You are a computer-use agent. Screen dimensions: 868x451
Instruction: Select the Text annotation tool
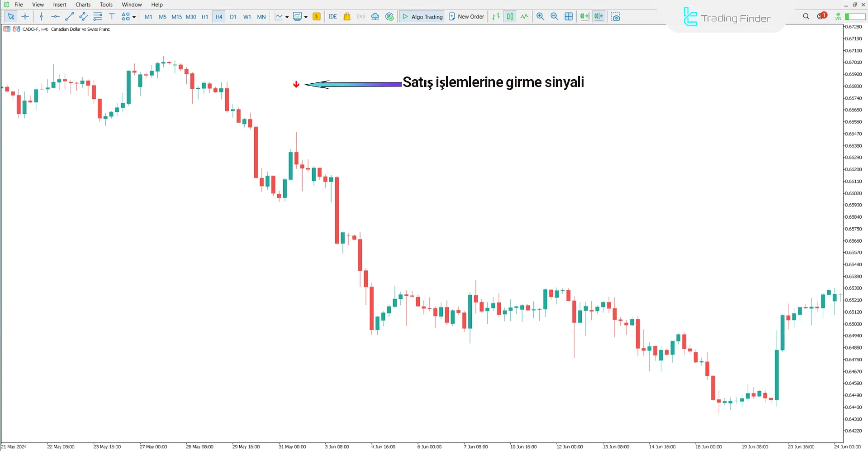pos(112,16)
